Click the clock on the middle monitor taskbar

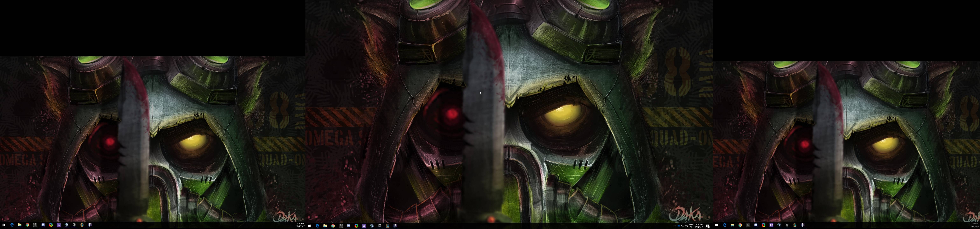(699, 226)
